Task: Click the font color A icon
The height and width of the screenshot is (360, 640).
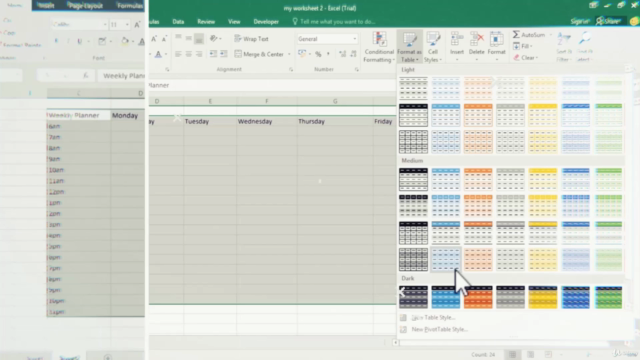Action: click(x=158, y=54)
